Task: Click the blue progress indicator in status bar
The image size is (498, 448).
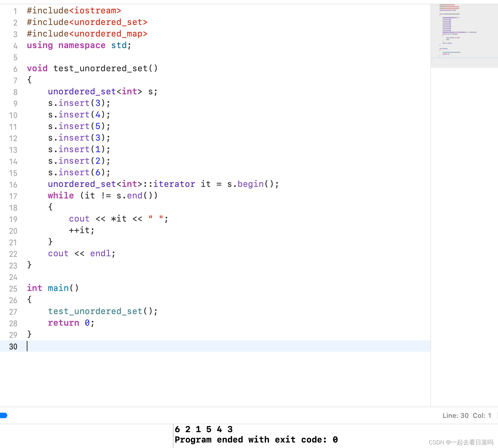Action: [x=4, y=415]
